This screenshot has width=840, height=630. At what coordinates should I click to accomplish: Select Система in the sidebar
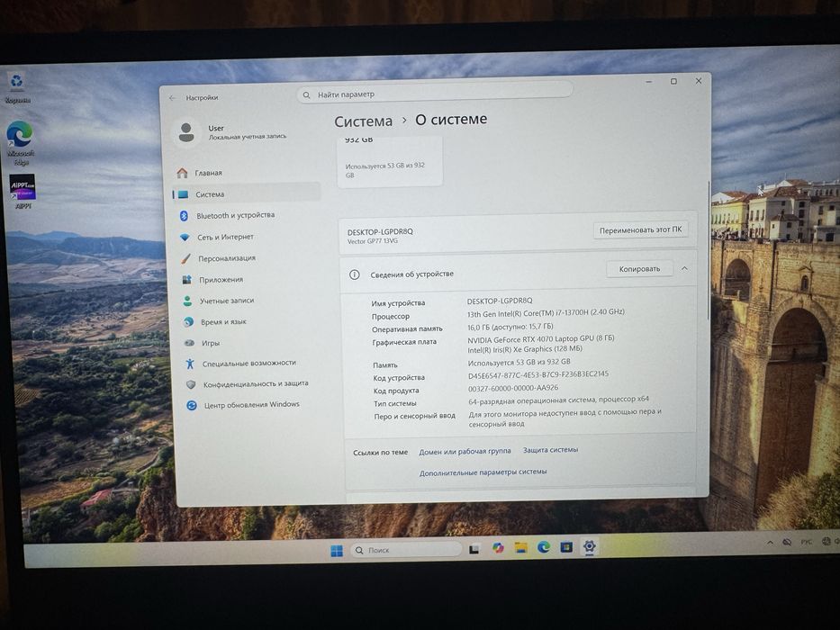coord(247,193)
